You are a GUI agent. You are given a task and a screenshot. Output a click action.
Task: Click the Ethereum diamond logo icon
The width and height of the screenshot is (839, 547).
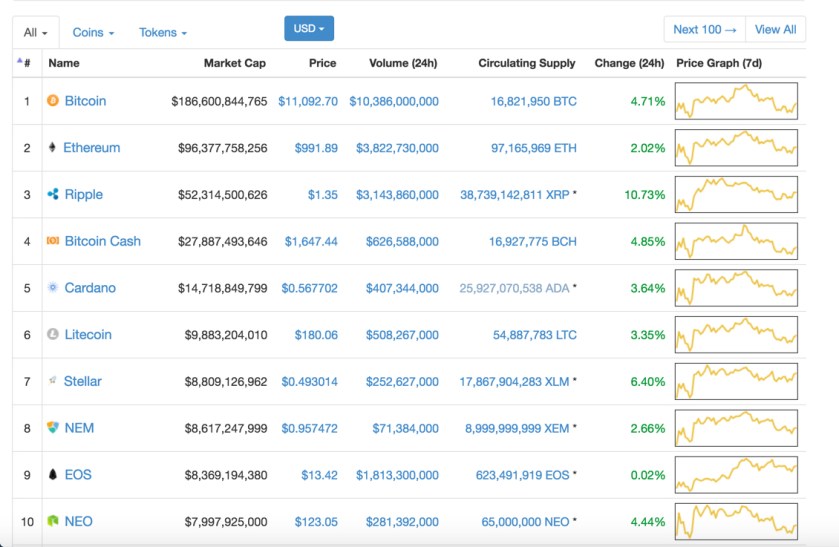click(52, 147)
